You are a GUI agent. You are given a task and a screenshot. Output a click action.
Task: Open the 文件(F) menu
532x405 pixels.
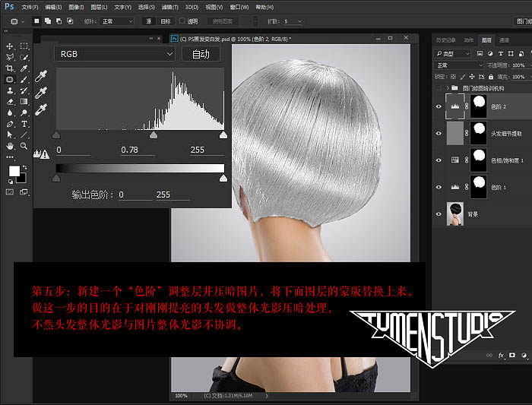click(x=30, y=7)
